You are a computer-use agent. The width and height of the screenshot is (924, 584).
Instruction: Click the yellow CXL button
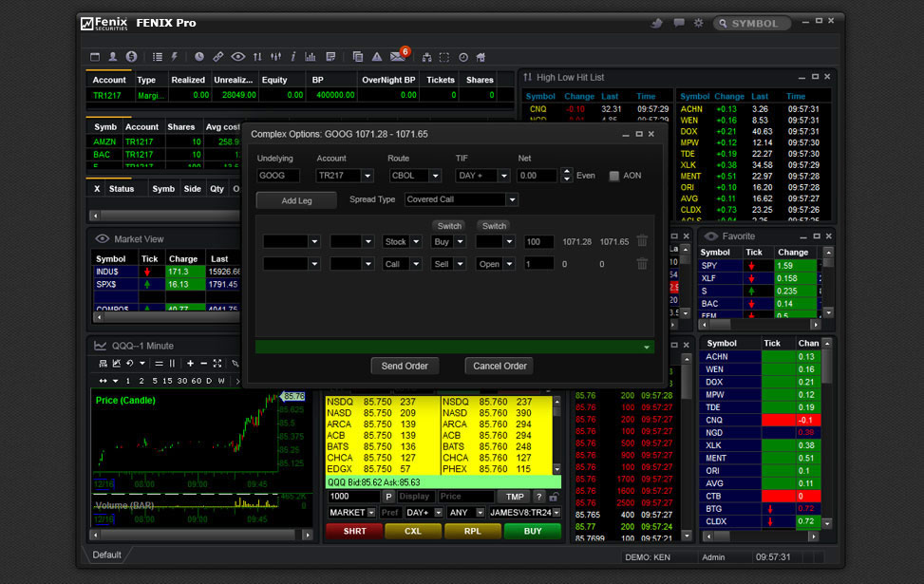413,531
